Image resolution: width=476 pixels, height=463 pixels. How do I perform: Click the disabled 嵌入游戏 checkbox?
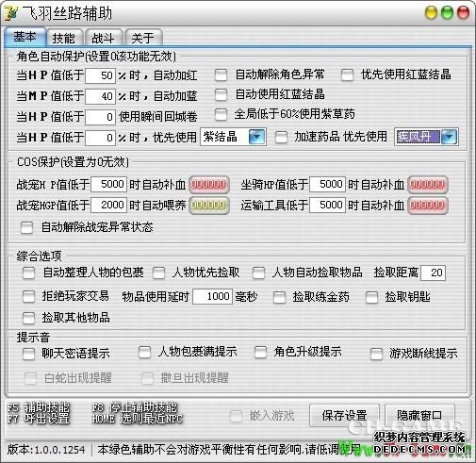tap(237, 416)
